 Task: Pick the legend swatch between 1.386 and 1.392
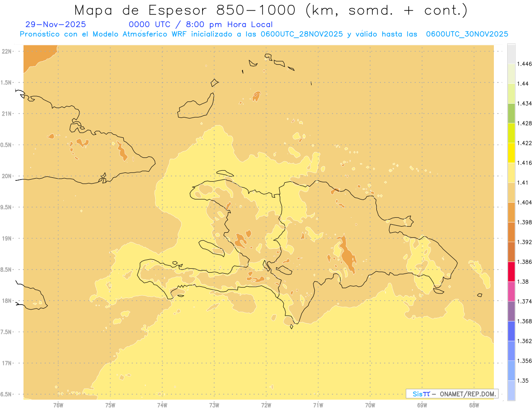pos(511,252)
